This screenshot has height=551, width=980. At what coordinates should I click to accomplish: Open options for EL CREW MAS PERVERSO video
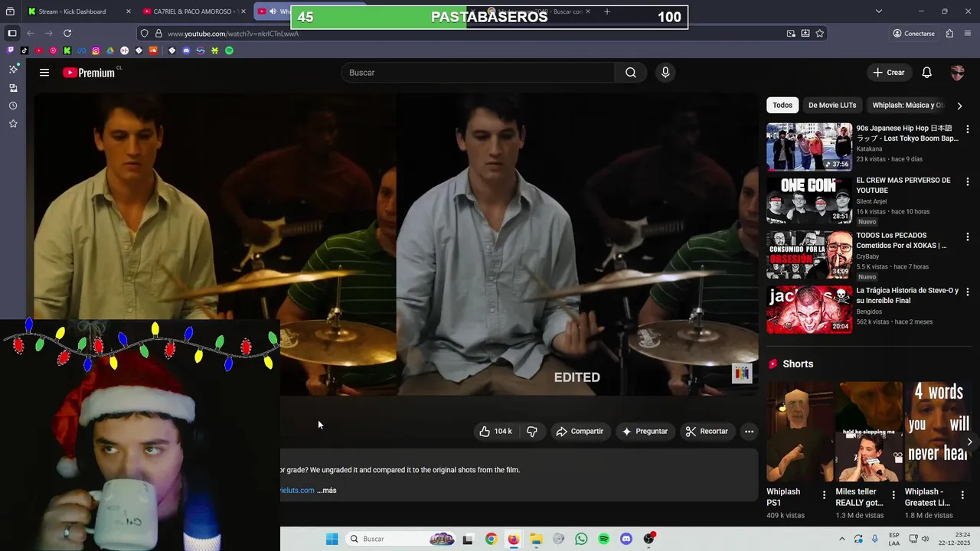(967, 182)
